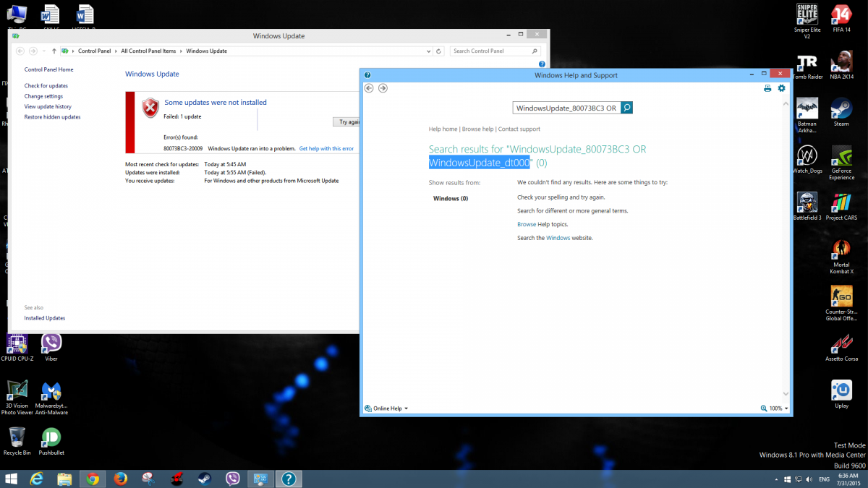Click View update history link

point(48,106)
